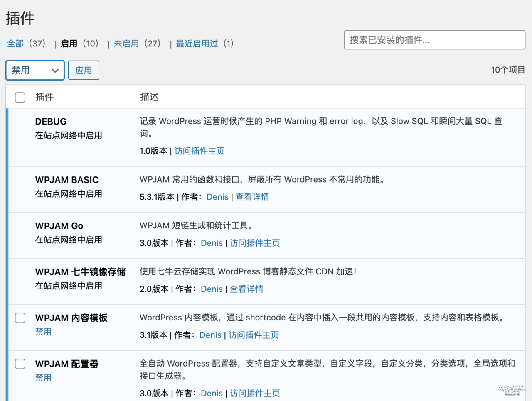532x401 pixels.
Task: Click the 5.3.1版本 version text
Action: tap(157, 197)
